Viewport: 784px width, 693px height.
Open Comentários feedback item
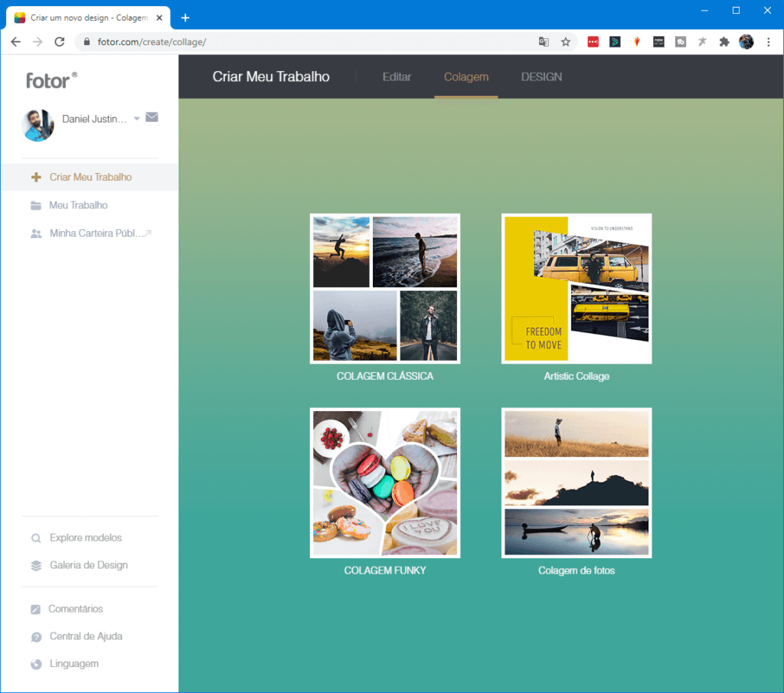[75, 609]
